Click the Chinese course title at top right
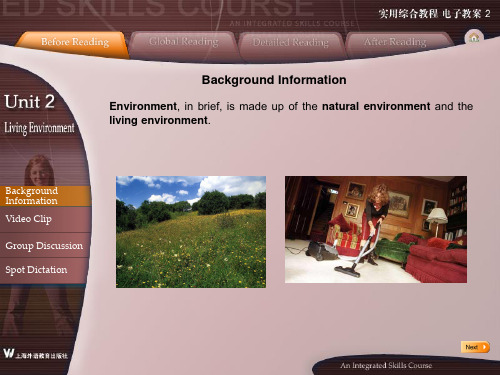 (434, 14)
